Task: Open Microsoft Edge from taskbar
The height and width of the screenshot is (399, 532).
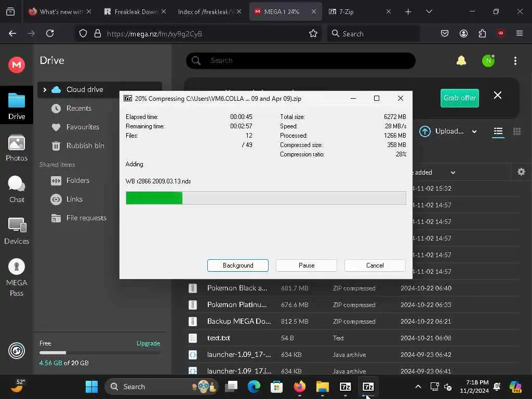Action: [254, 387]
